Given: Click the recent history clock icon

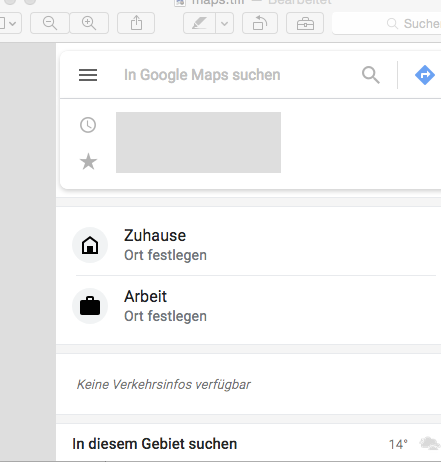Looking at the screenshot, I should coord(88,125).
